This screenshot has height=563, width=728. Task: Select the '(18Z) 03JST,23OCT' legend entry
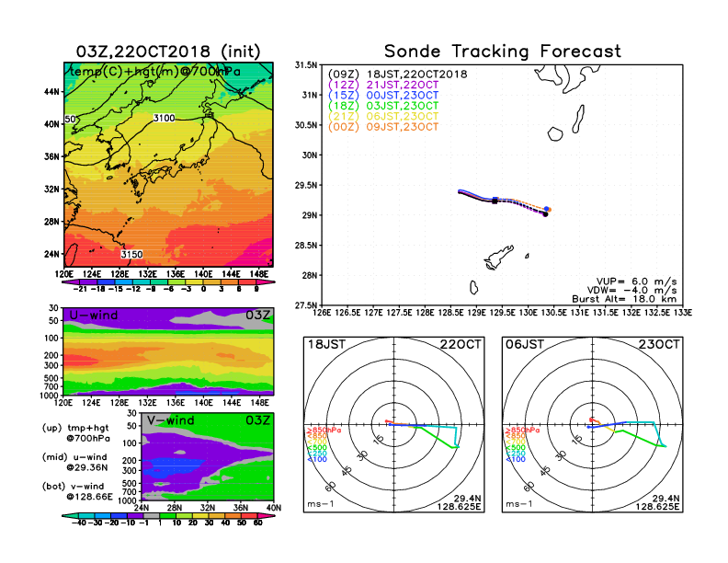(383, 106)
